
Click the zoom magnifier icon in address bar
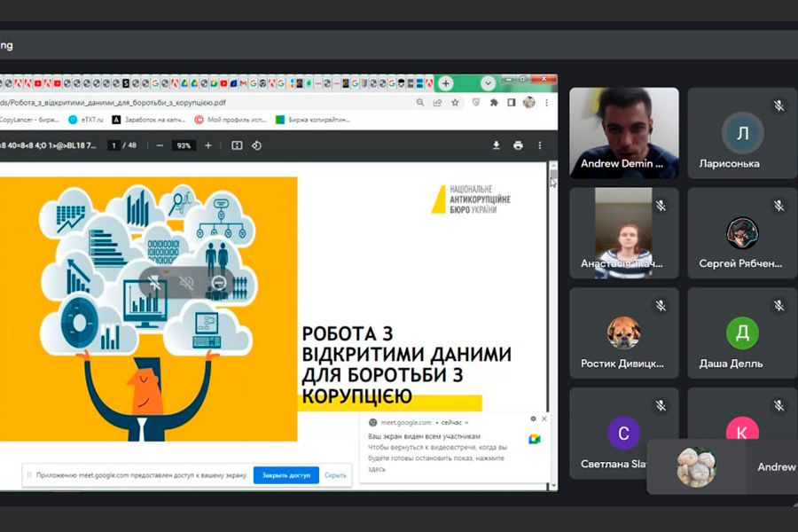[x=420, y=102]
